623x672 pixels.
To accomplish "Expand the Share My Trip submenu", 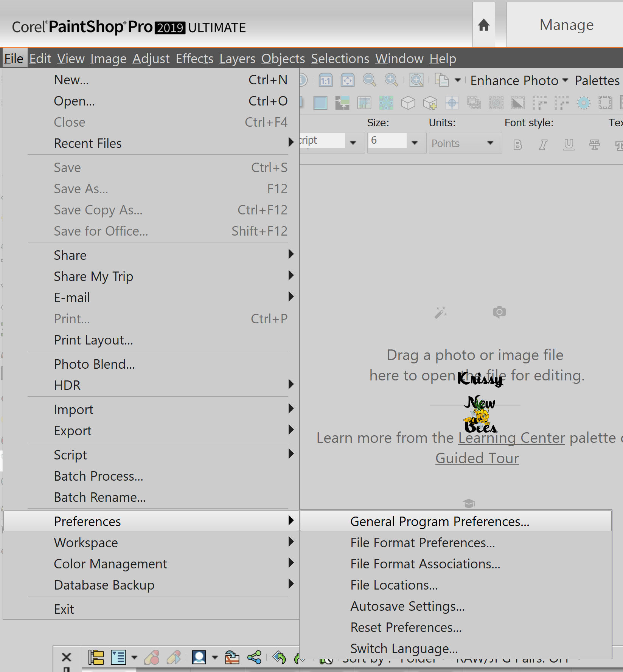I will click(151, 276).
